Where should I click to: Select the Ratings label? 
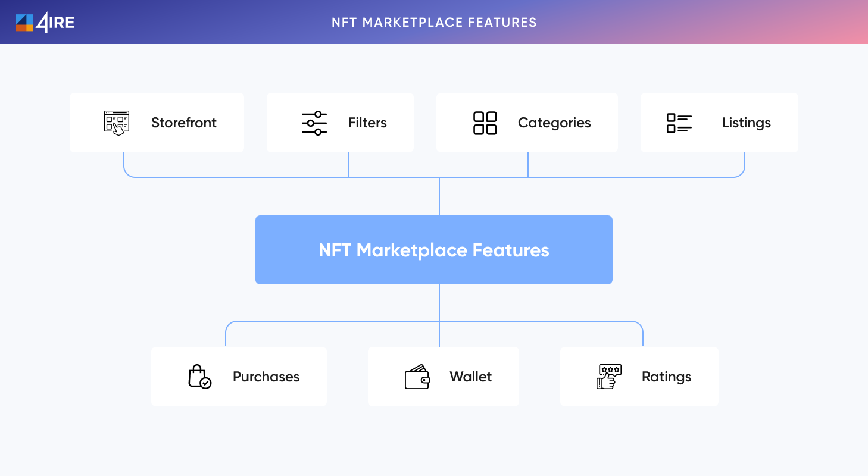click(667, 377)
